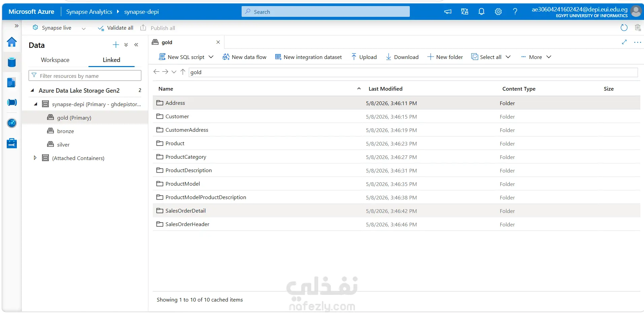644x313 pixels.
Task: Open the notifications bell
Action: point(481,12)
